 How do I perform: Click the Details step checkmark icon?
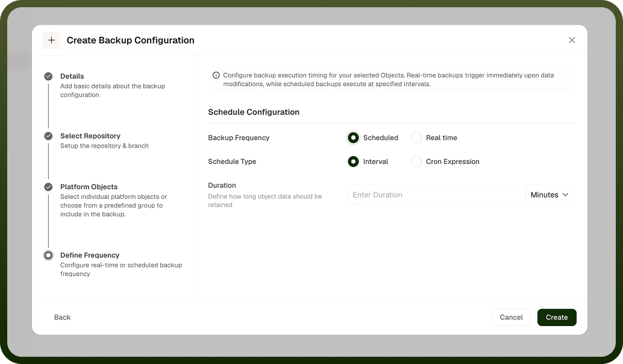[x=48, y=77]
